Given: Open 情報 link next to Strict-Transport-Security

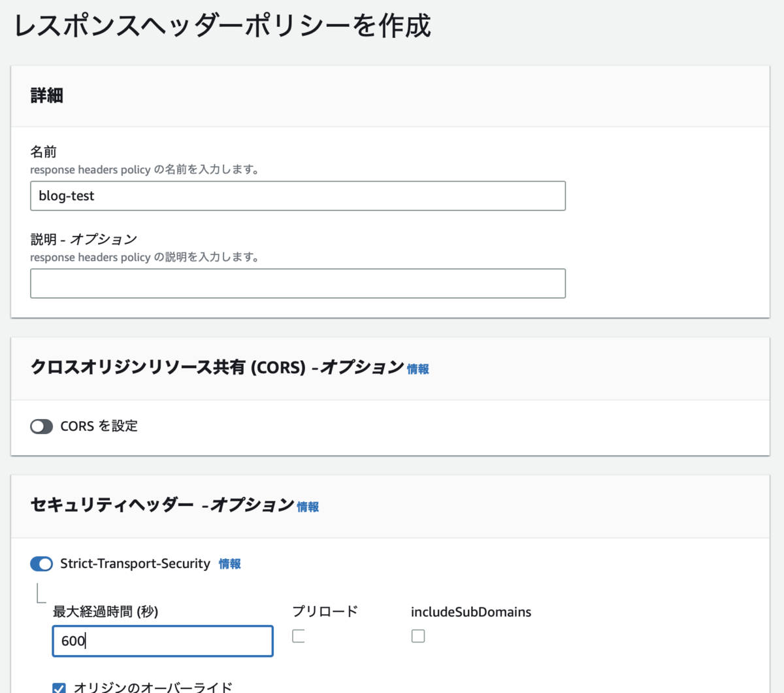Looking at the screenshot, I should coord(229,564).
